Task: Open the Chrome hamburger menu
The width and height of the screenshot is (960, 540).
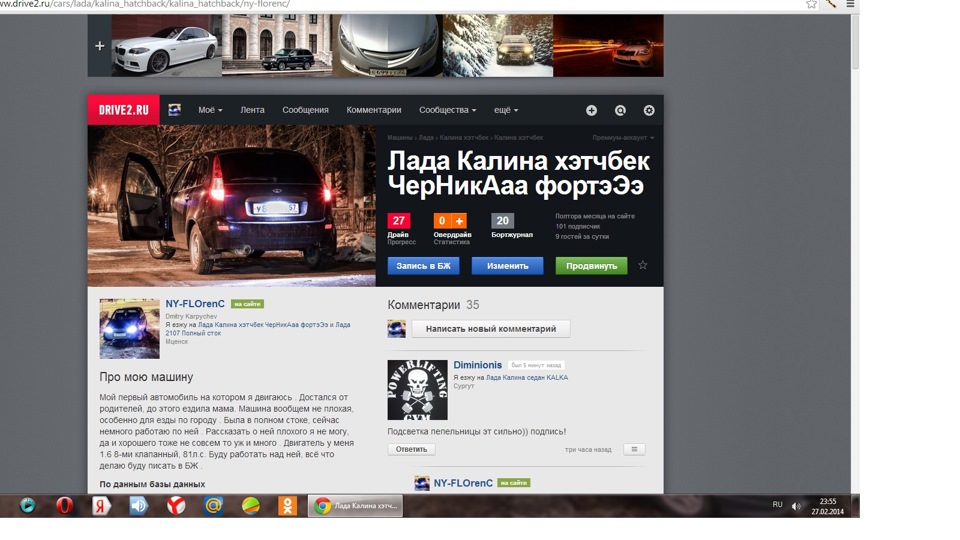Action: click(x=850, y=4)
